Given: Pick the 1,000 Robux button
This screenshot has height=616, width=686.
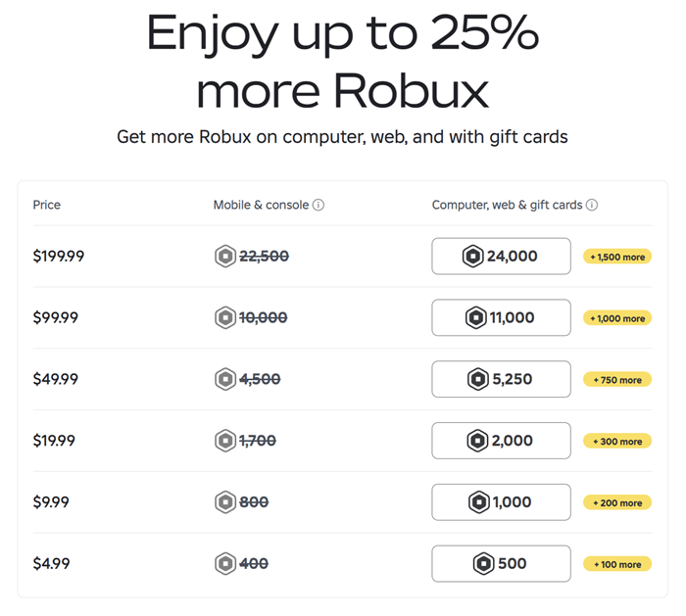Looking at the screenshot, I should coord(501,502).
